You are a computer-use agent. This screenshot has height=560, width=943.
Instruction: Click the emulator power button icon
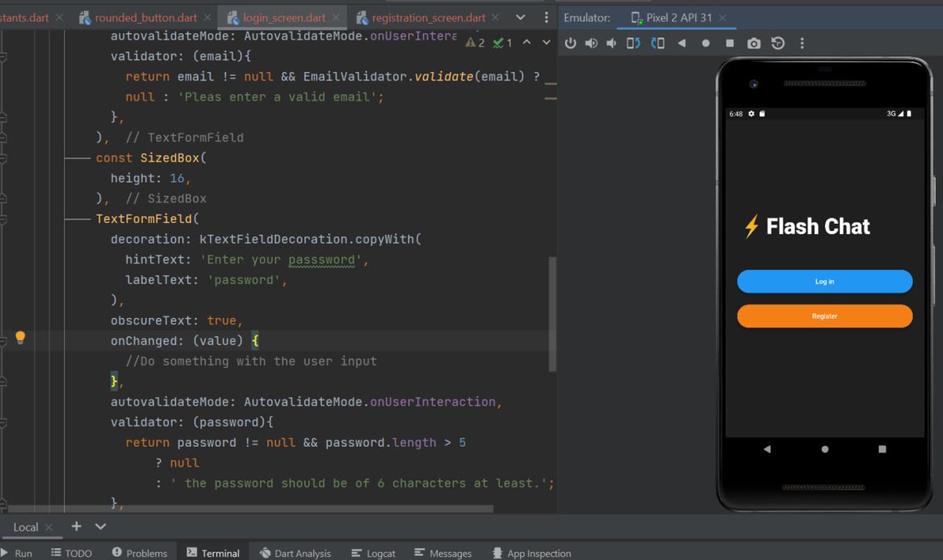(571, 43)
